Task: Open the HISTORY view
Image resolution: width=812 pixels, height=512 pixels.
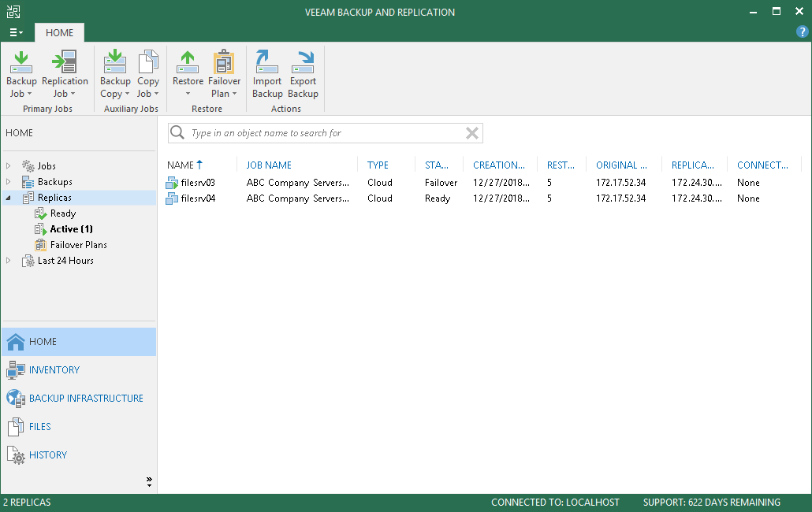Action: (79, 455)
